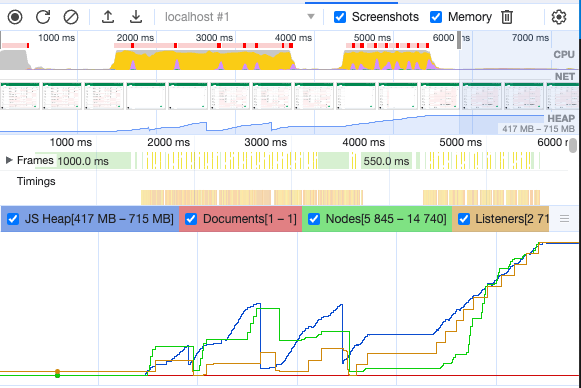Click the first screenshot thumbnail in filmstrip

coord(20,96)
